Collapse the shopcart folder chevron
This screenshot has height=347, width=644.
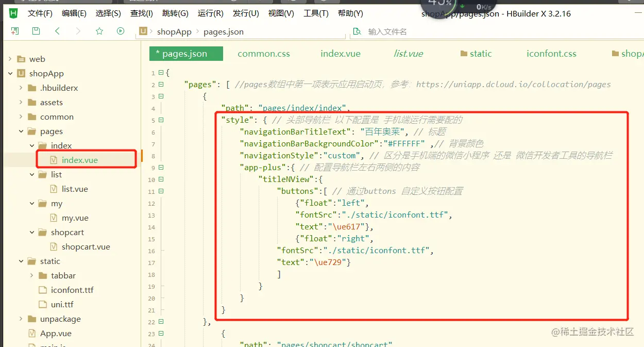pyautogui.click(x=31, y=232)
